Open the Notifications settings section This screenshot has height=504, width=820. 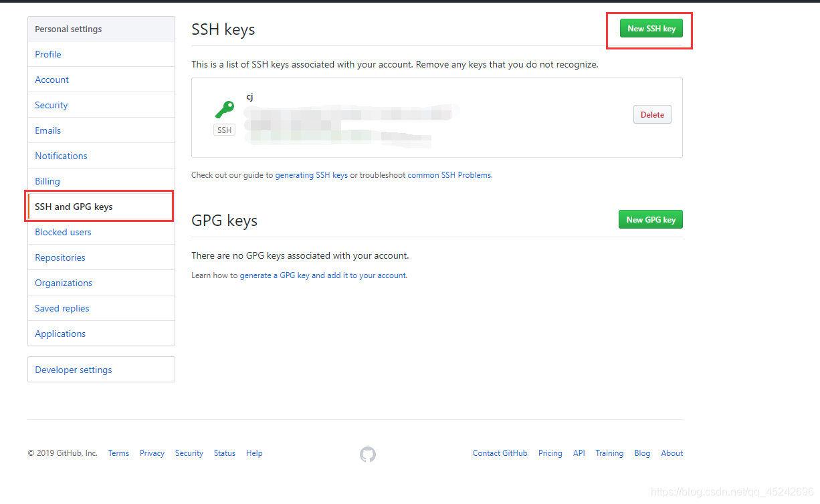tap(60, 155)
